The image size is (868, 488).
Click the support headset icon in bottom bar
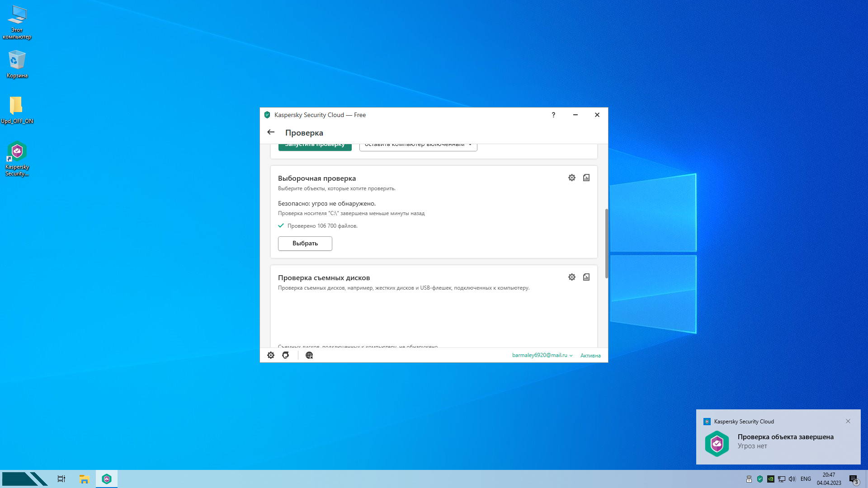coord(286,356)
